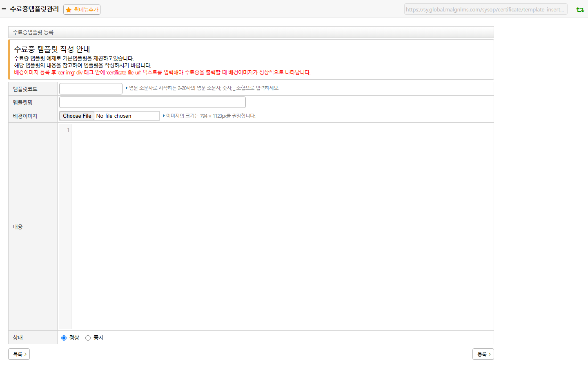The image size is (588, 368).
Task: Select the 중지 status radio button
Action: [88, 338]
